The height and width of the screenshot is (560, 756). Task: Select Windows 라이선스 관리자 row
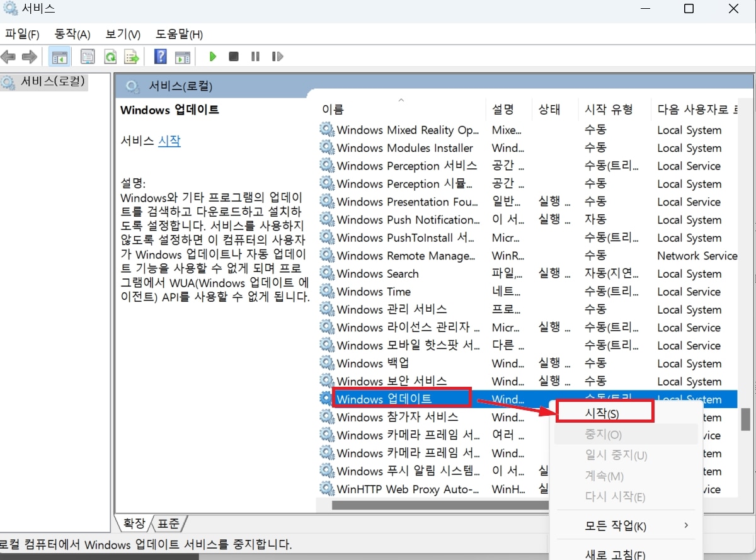(528, 328)
